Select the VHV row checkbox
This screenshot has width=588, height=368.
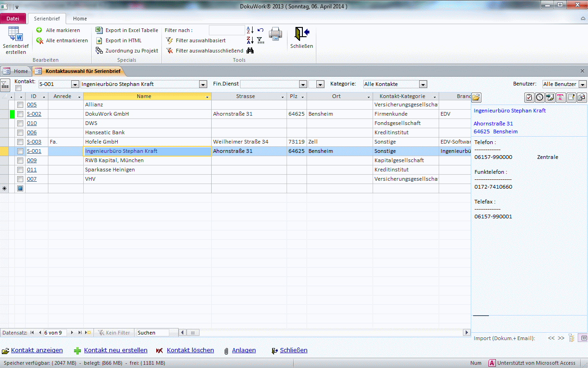(20, 179)
